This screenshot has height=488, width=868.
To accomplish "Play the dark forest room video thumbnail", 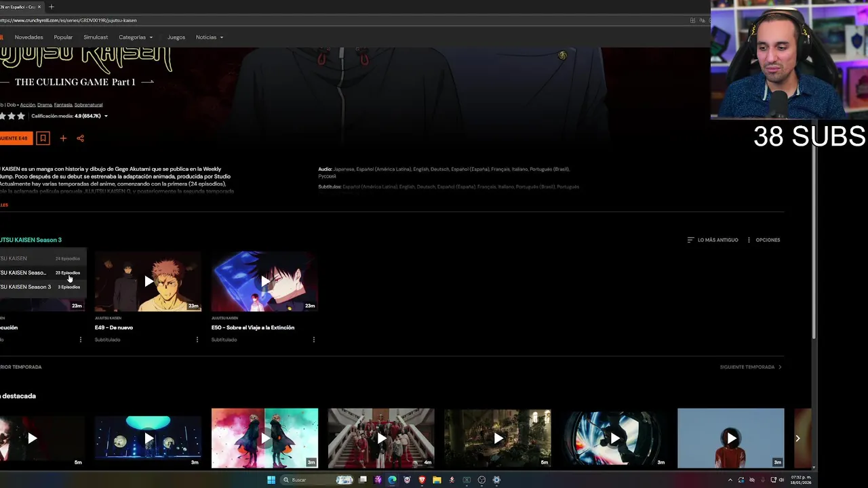I will click(x=498, y=438).
